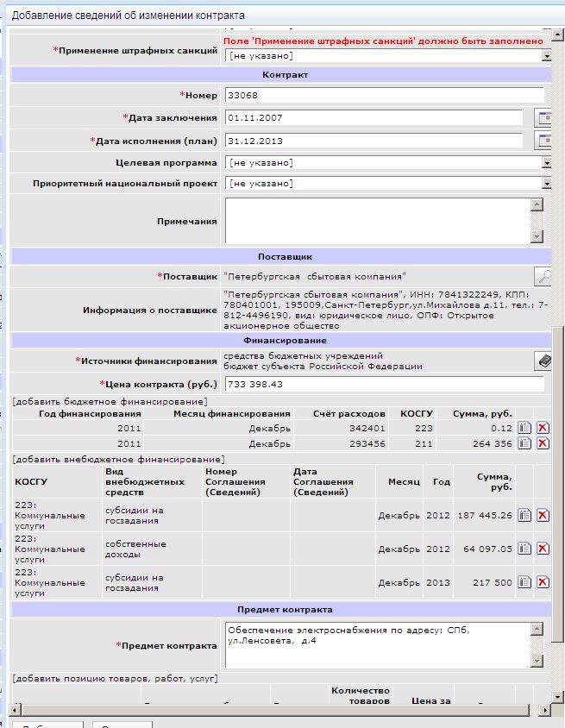Edit off-budget row with sum 187 445.26
The height and width of the screenshot is (728, 565).
coord(524,515)
